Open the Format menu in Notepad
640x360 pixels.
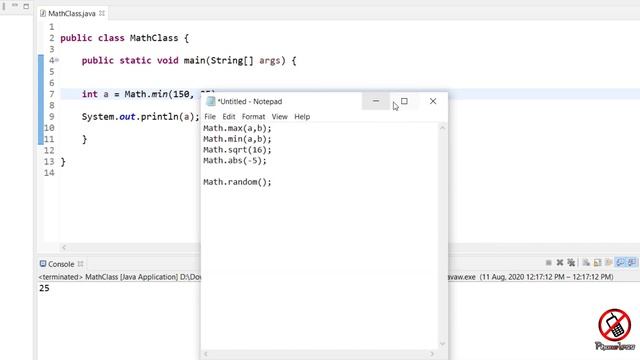253,117
